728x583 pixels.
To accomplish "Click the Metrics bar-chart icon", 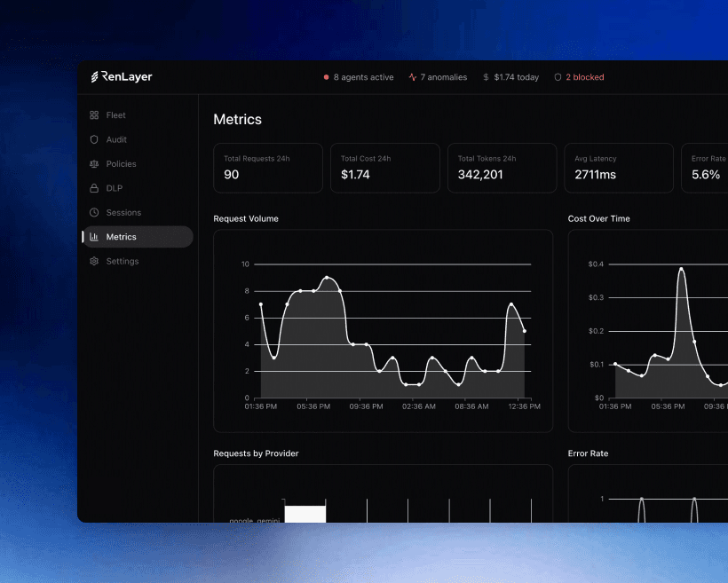I will [x=93, y=236].
